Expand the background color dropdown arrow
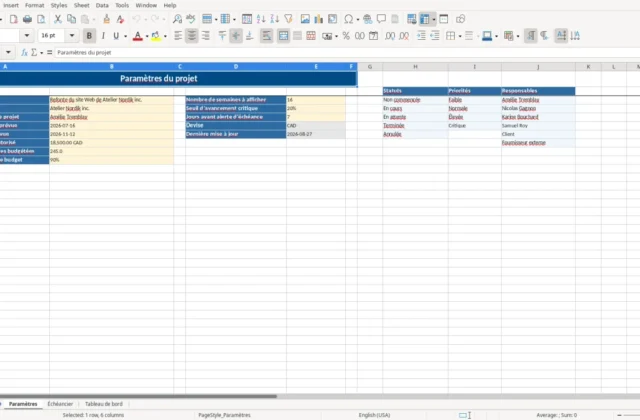Image resolution: width=640 pixels, height=420 pixels. [x=165, y=36]
